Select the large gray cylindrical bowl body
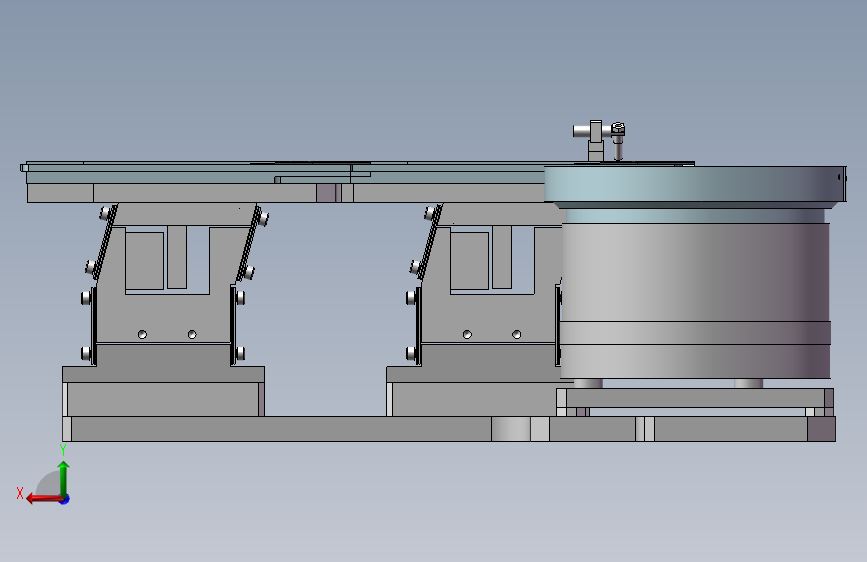 coord(695,300)
